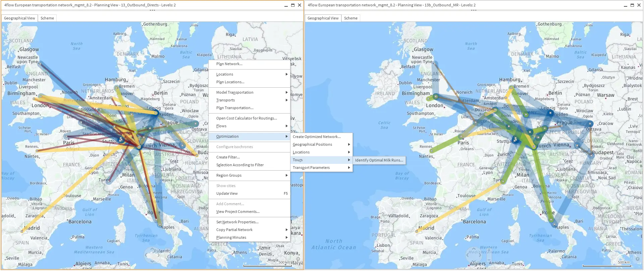Select Update View menu option
Image resolution: width=644 pixels, height=271 pixels.
tap(227, 193)
